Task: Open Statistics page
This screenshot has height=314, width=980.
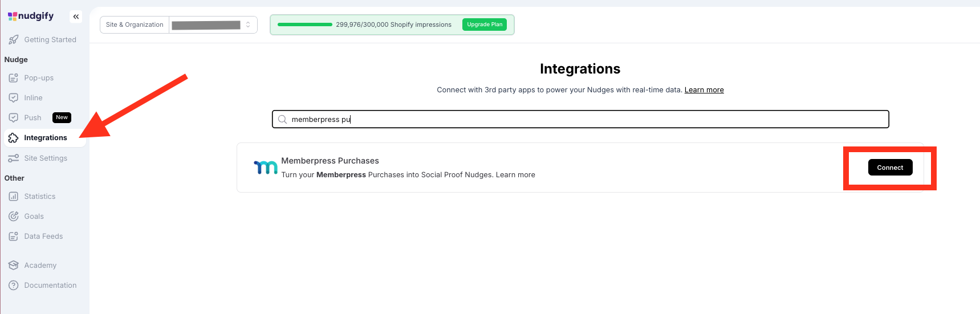Action: pos(40,197)
